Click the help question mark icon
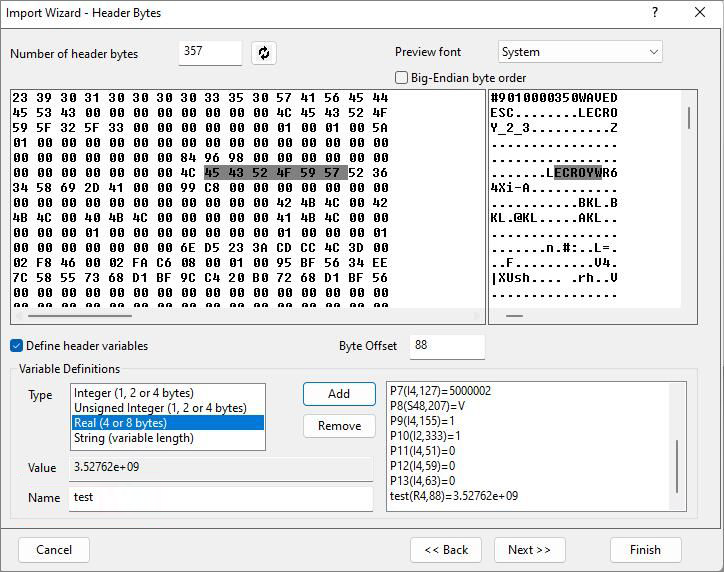 coord(655,13)
